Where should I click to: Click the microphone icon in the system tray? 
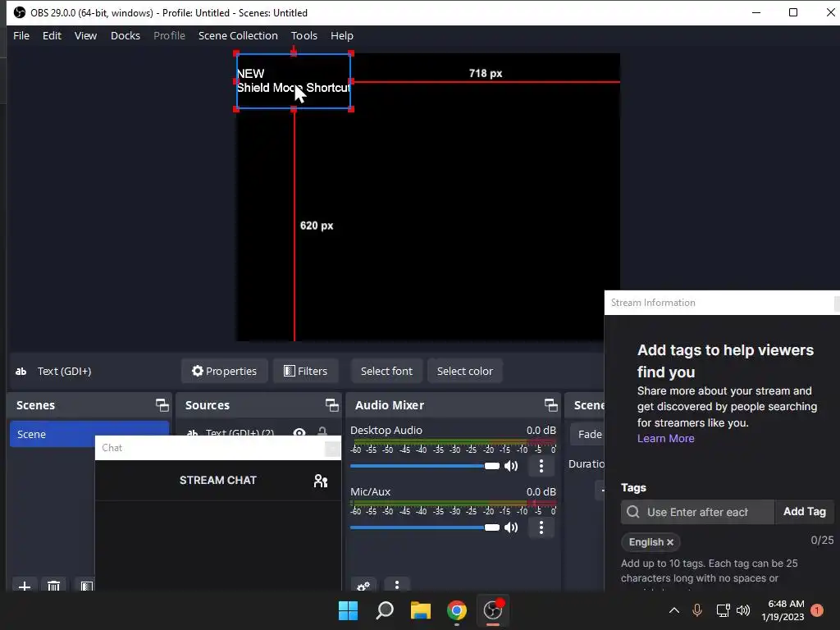click(x=697, y=610)
